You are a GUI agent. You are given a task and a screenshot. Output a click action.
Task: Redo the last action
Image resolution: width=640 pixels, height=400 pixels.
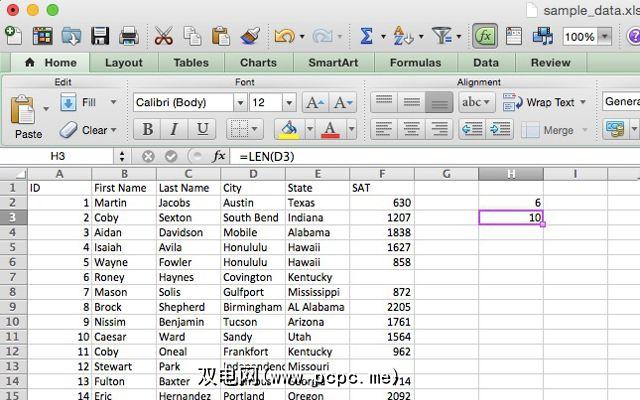click(x=322, y=36)
